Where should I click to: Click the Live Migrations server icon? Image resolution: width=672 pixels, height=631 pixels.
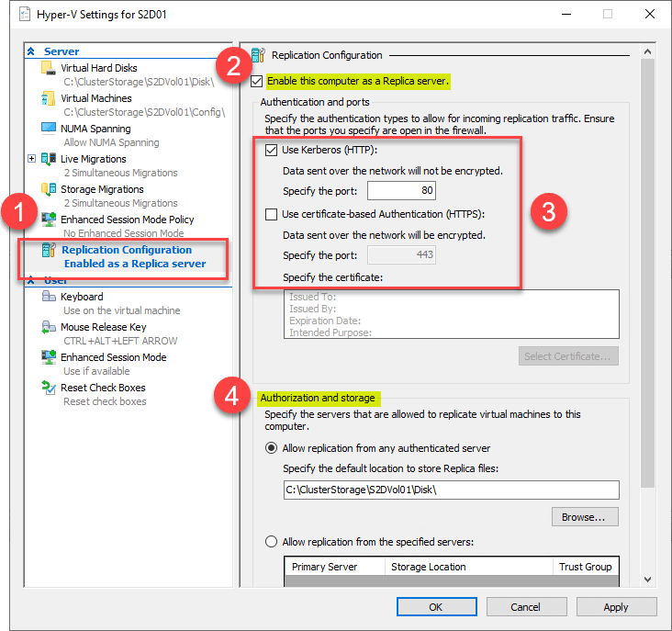[x=48, y=159]
